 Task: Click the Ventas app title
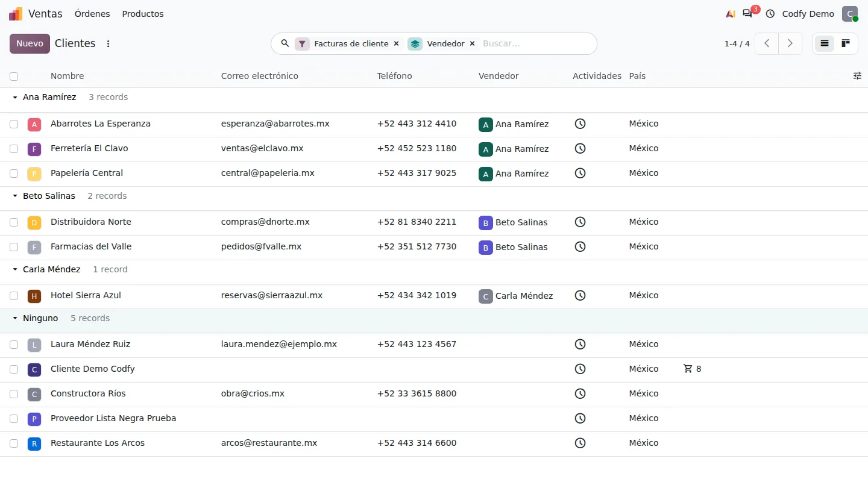[45, 14]
